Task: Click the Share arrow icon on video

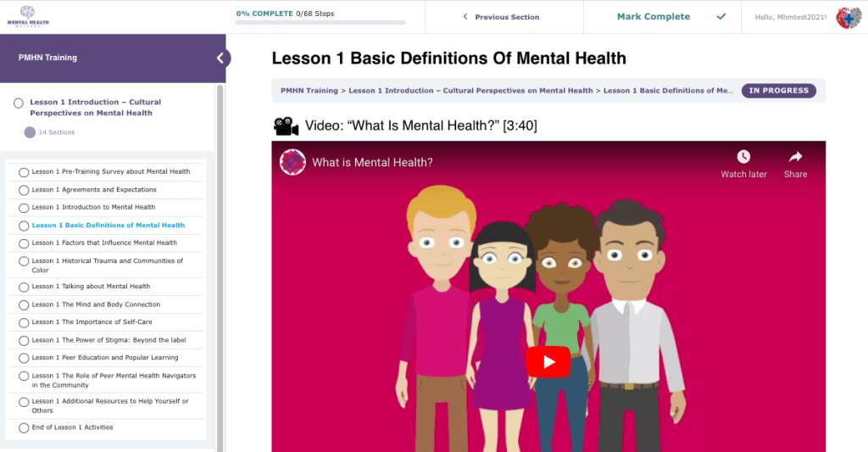Action: 795,157
